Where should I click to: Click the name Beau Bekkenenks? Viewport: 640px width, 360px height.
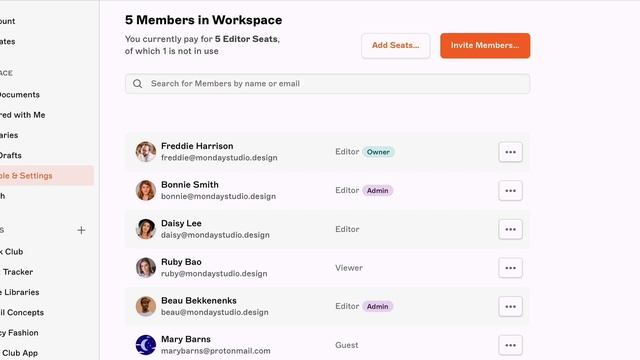[199, 301]
